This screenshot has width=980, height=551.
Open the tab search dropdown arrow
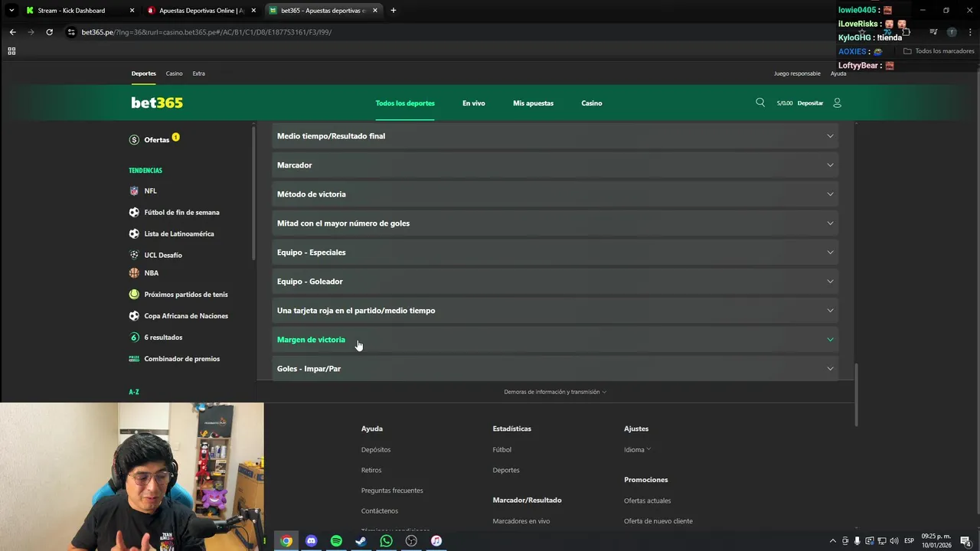click(11, 11)
